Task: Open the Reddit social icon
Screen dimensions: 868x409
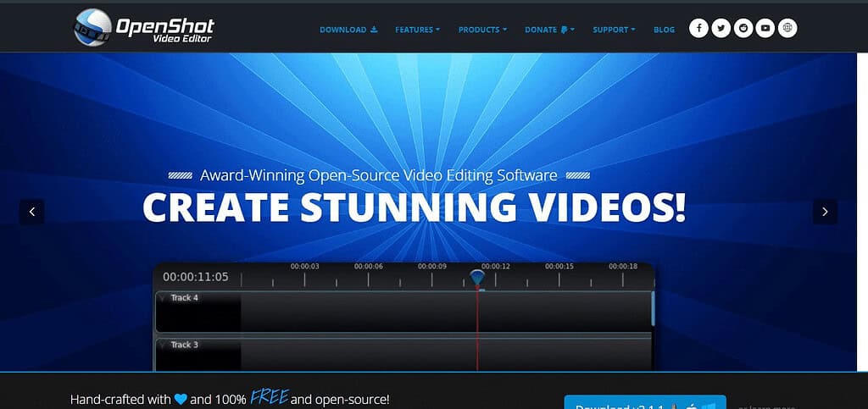Action: coord(743,28)
